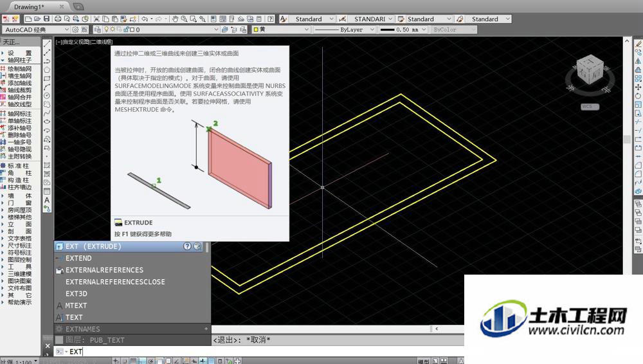This screenshot has width=643, height=364.
Task: Expand the 墙体 menu group
Action: (19, 196)
